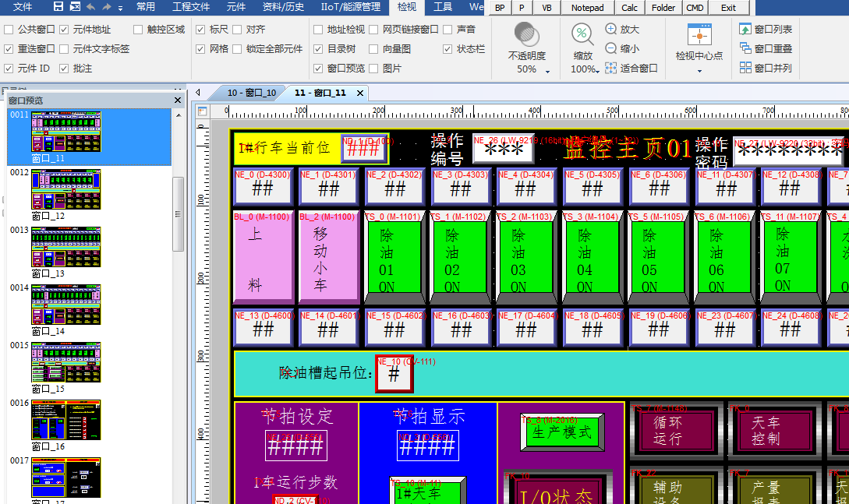
Task: Enable the 公共窗口 checkbox
Action: pos(9,30)
